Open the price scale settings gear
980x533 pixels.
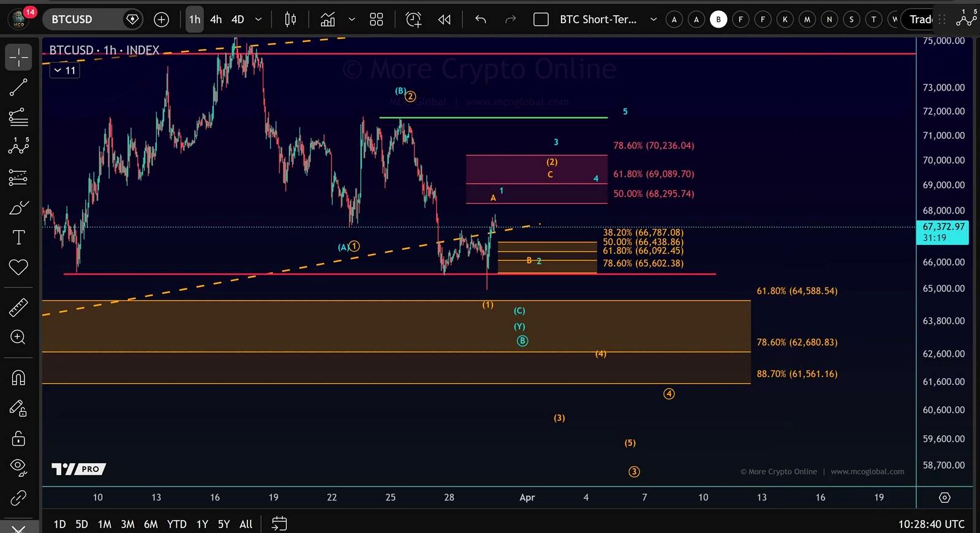pos(944,498)
